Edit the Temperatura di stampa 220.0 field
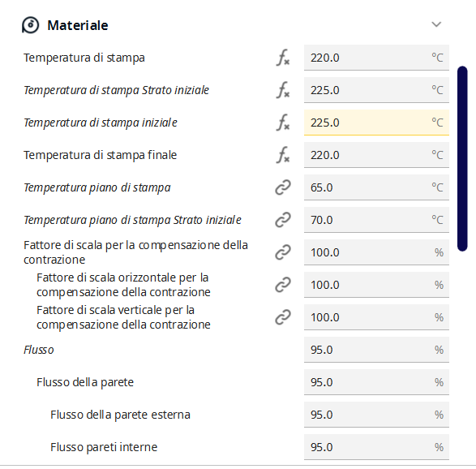The image size is (476, 469). click(376, 58)
